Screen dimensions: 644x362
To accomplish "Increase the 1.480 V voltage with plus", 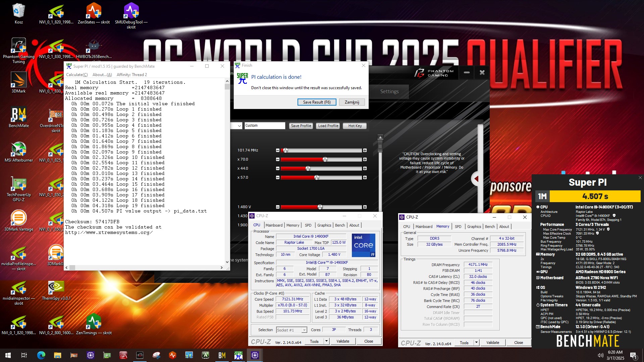I will pos(365,207).
